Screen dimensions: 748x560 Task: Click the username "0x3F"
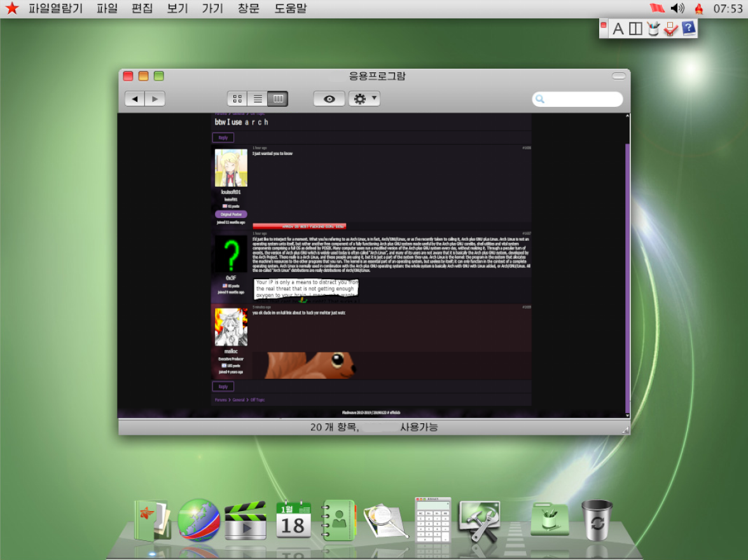pyautogui.click(x=231, y=278)
